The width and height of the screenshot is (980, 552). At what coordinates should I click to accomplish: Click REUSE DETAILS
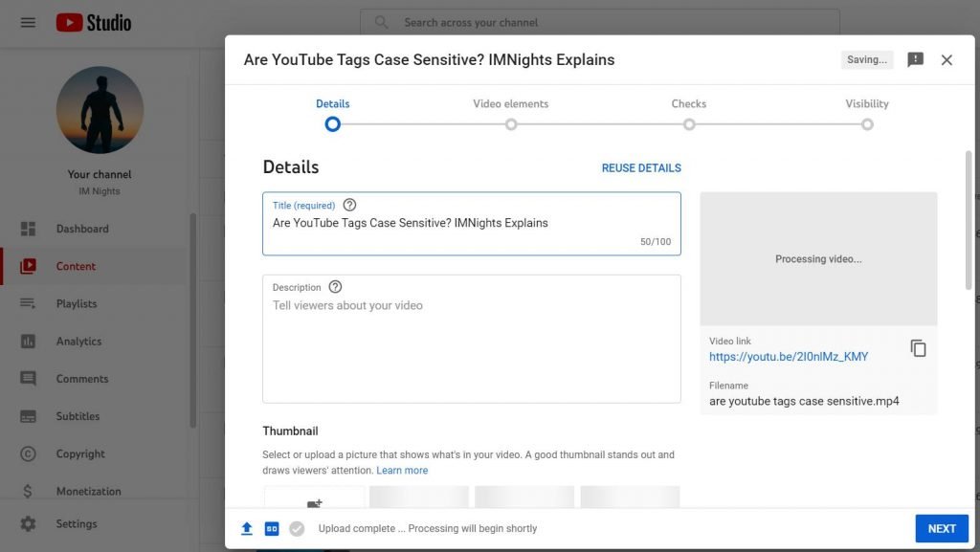tap(641, 168)
